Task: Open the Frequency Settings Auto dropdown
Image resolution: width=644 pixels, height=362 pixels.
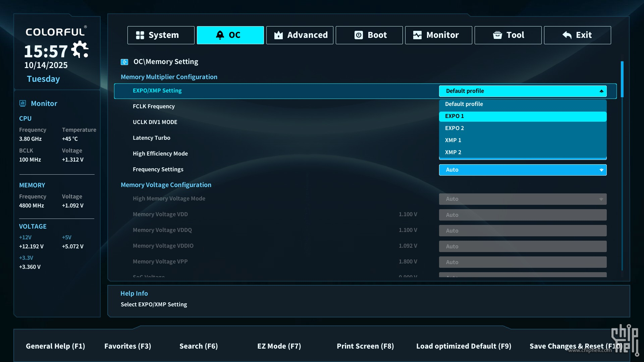Action: tap(522, 170)
